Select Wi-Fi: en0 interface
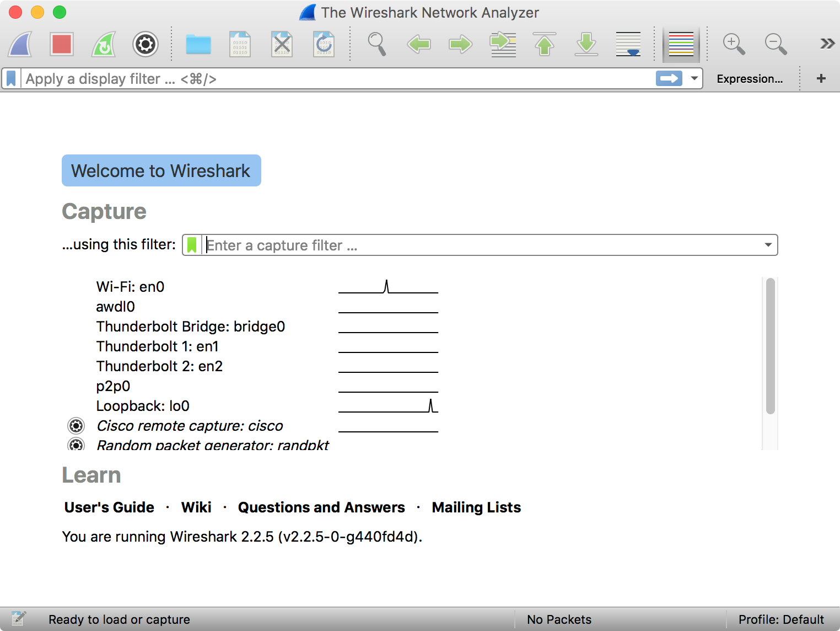 coord(131,287)
